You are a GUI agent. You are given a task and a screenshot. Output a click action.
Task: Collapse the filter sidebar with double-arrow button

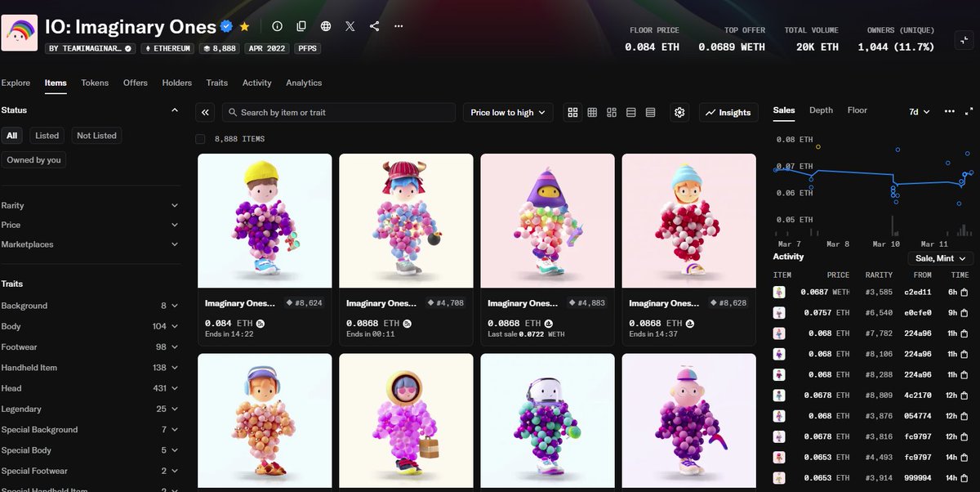click(205, 113)
